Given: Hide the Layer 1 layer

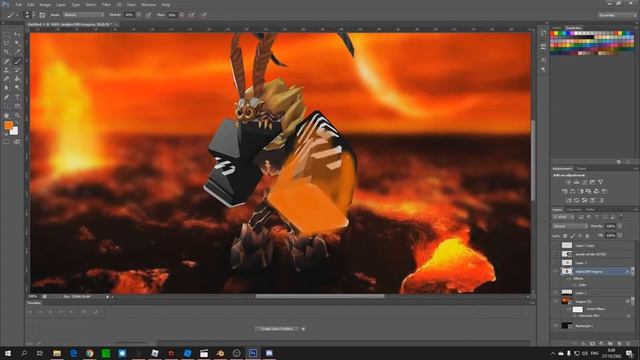Looking at the screenshot, I should [x=555, y=293].
